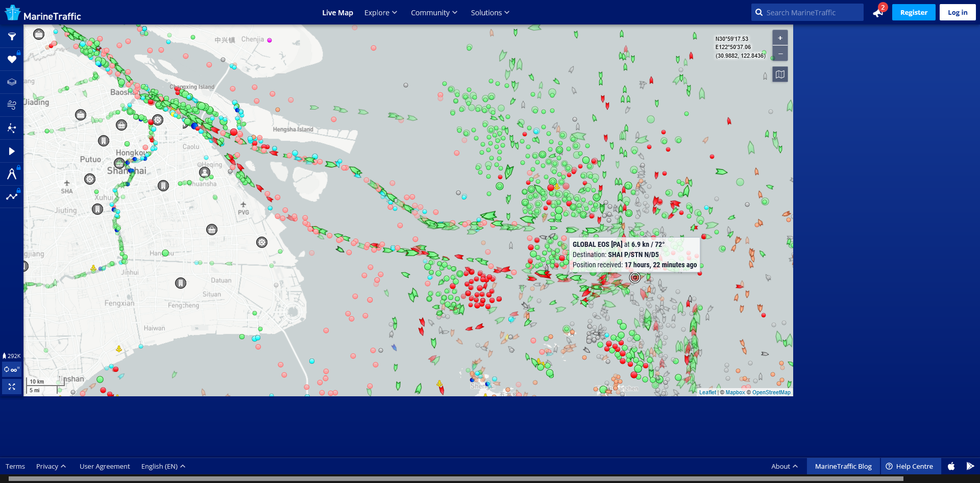
Task: Zoom out on the map
Action: 780,53
